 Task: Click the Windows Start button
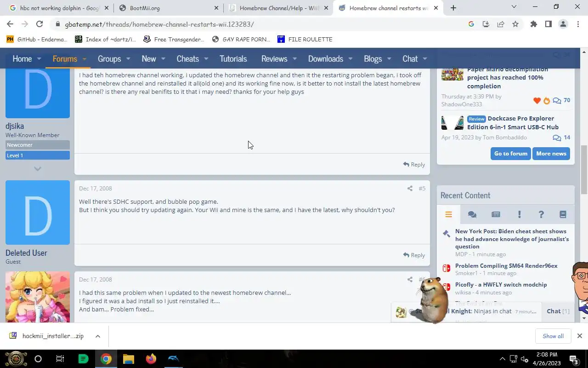coord(16,359)
